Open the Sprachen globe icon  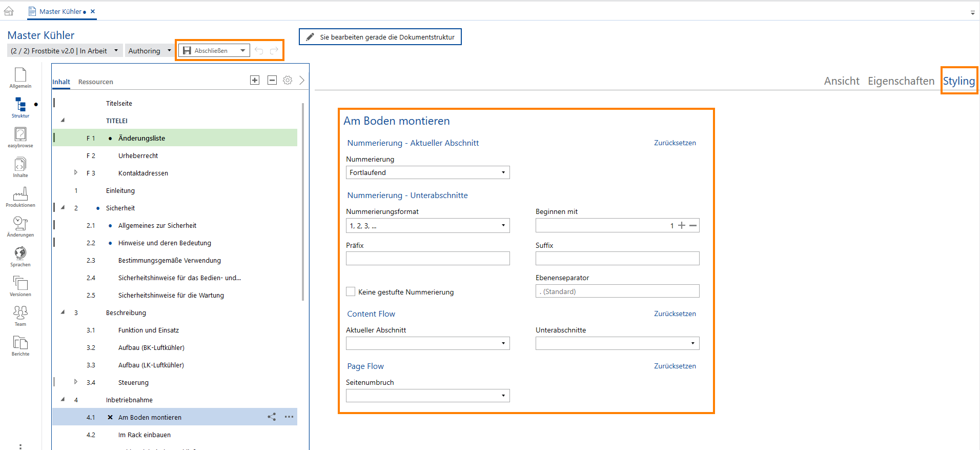click(21, 256)
